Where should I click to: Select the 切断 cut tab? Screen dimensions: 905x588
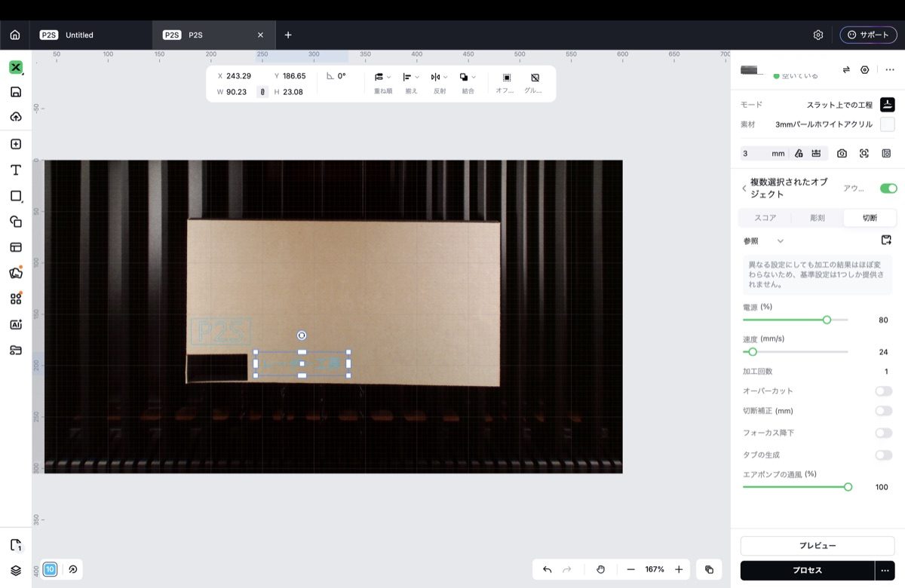coord(870,218)
